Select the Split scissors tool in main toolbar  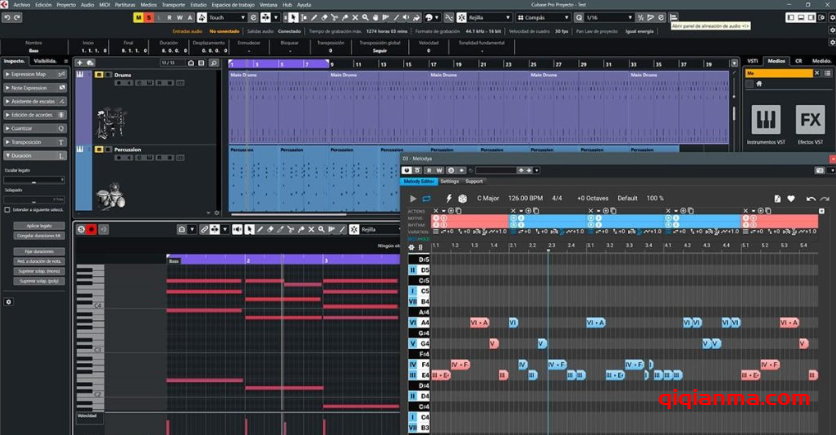[x=334, y=18]
